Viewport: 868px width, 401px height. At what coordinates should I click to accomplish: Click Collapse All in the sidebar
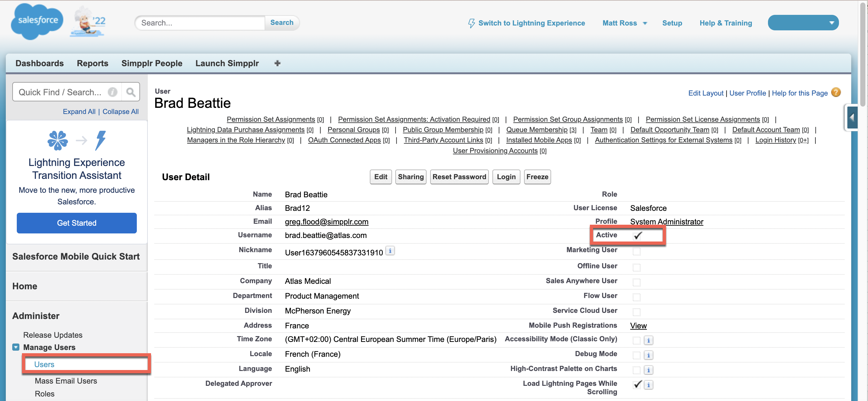point(120,111)
